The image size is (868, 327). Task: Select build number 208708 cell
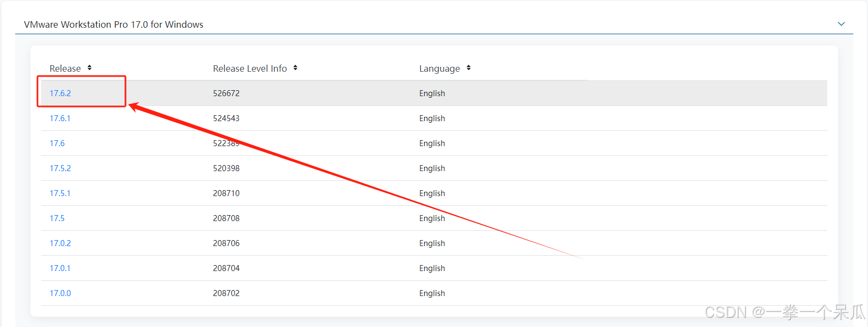pyautogui.click(x=226, y=218)
